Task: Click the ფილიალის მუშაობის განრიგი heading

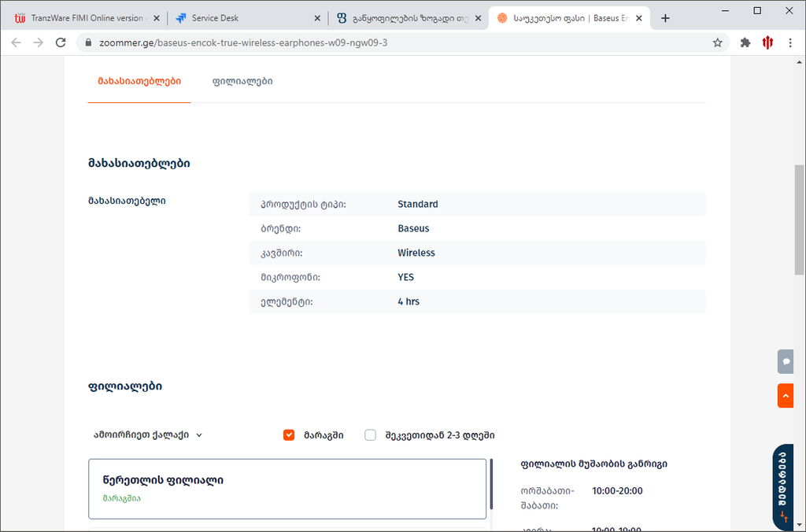Action: coord(594,464)
